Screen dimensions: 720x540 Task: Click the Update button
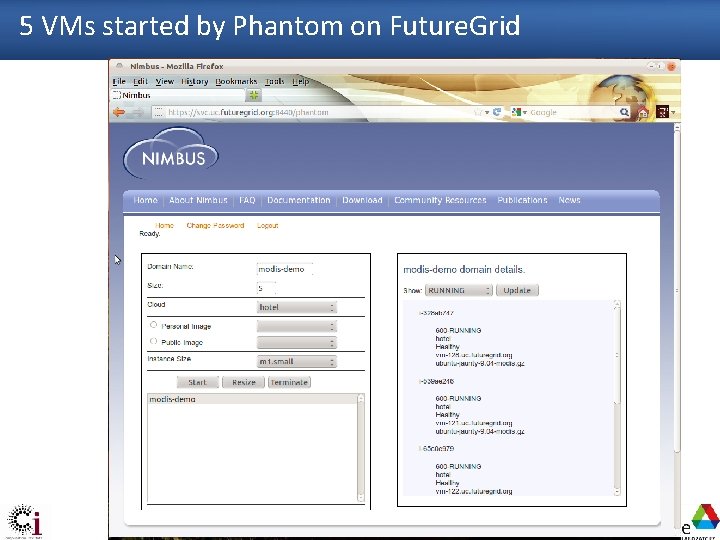(x=517, y=290)
